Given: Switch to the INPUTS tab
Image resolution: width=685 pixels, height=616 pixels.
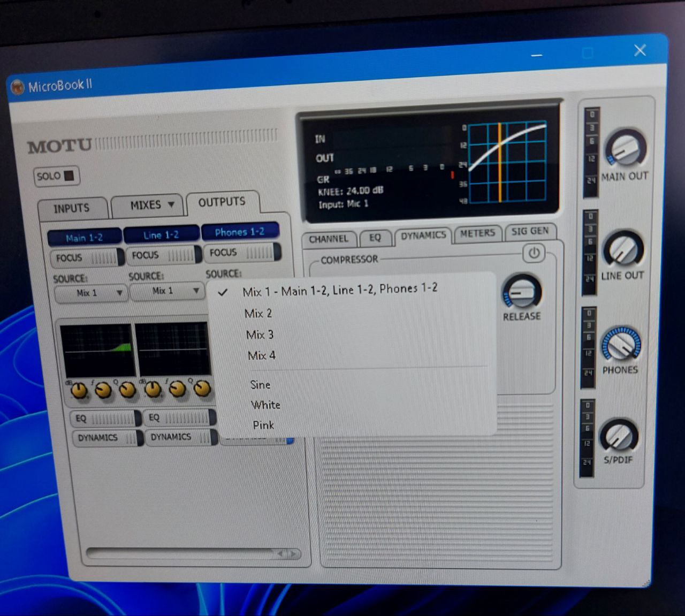Looking at the screenshot, I should 72,208.
